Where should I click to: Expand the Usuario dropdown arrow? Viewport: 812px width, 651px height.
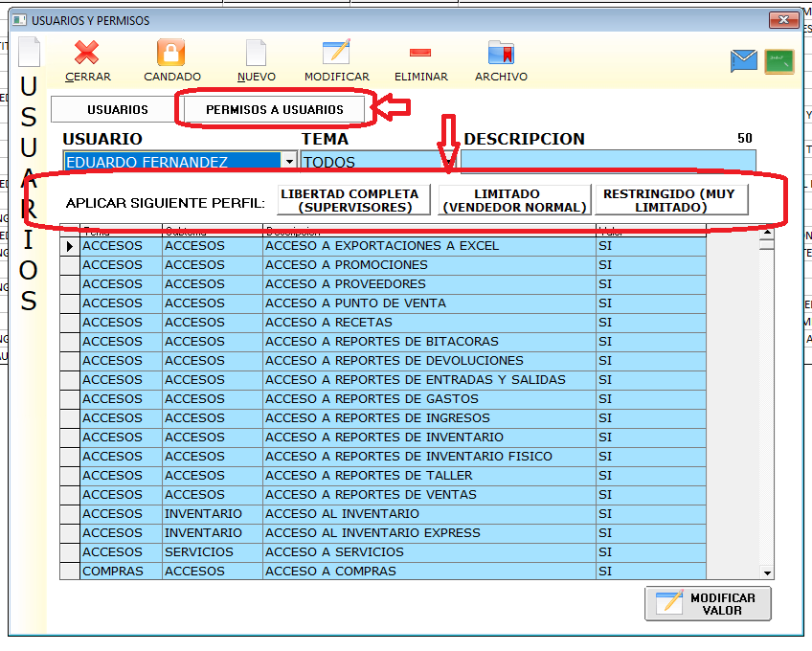click(289, 162)
